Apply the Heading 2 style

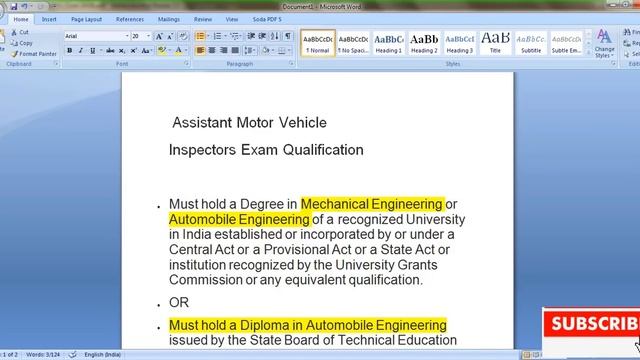point(424,43)
